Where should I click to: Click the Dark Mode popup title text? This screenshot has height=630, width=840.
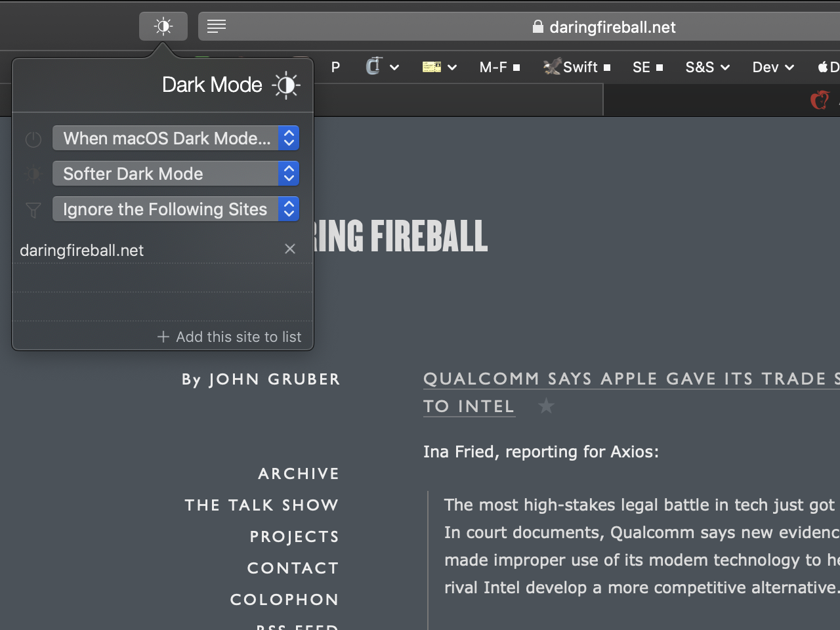[x=212, y=85]
